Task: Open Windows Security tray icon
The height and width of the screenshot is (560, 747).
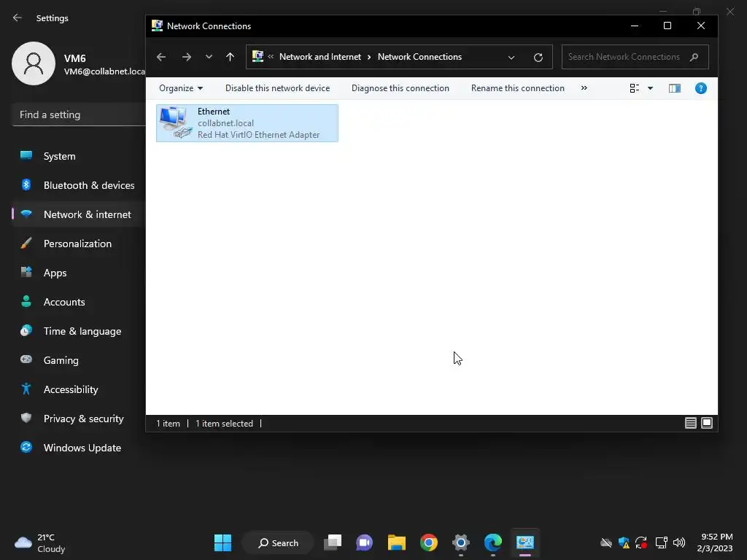Action: pyautogui.click(x=624, y=542)
